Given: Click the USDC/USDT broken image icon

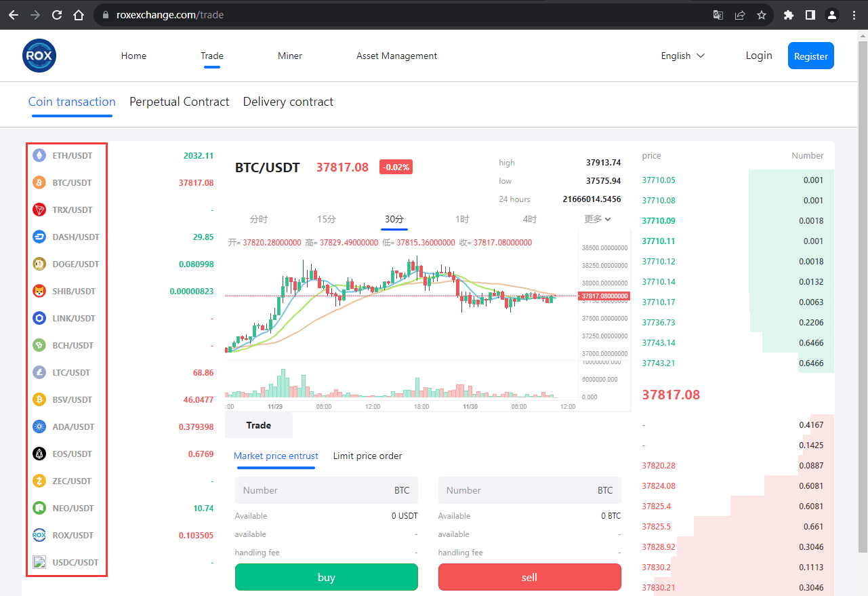Looking at the screenshot, I should point(39,562).
